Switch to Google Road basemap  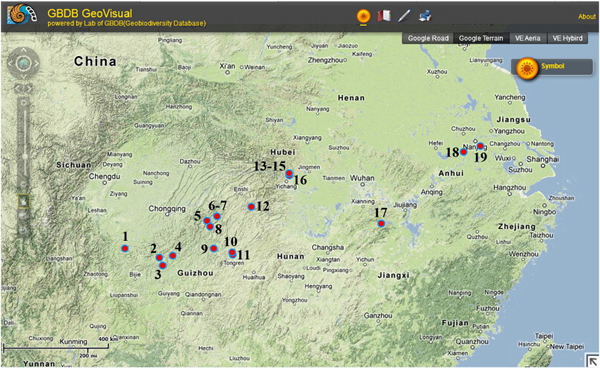[x=428, y=38]
